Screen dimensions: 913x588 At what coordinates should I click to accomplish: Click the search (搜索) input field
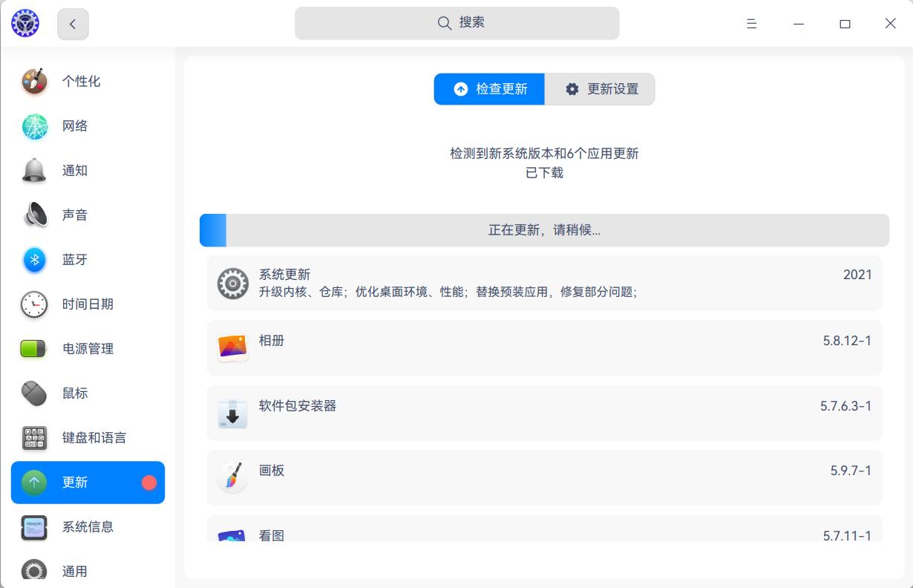click(x=457, y=23)
